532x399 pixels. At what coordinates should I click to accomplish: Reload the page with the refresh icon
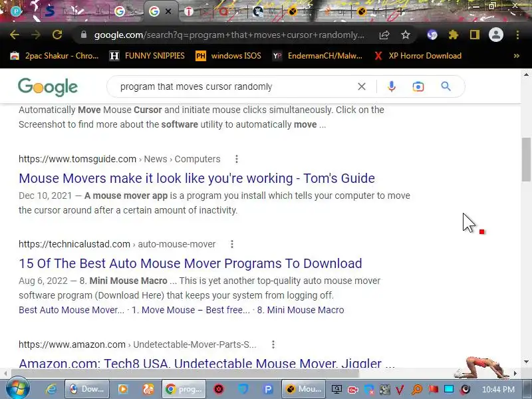pos(57,35)
